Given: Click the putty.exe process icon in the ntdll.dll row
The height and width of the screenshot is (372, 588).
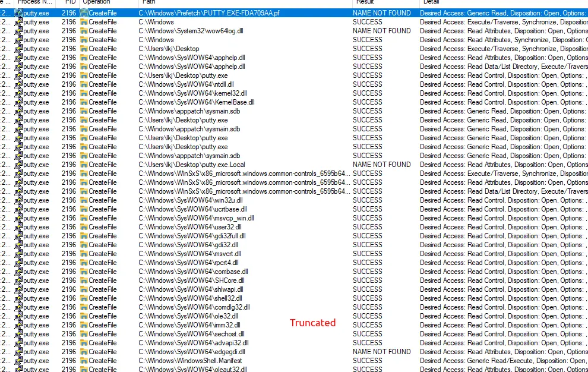Looking at the screenshot, I should (x=18, y=84).
